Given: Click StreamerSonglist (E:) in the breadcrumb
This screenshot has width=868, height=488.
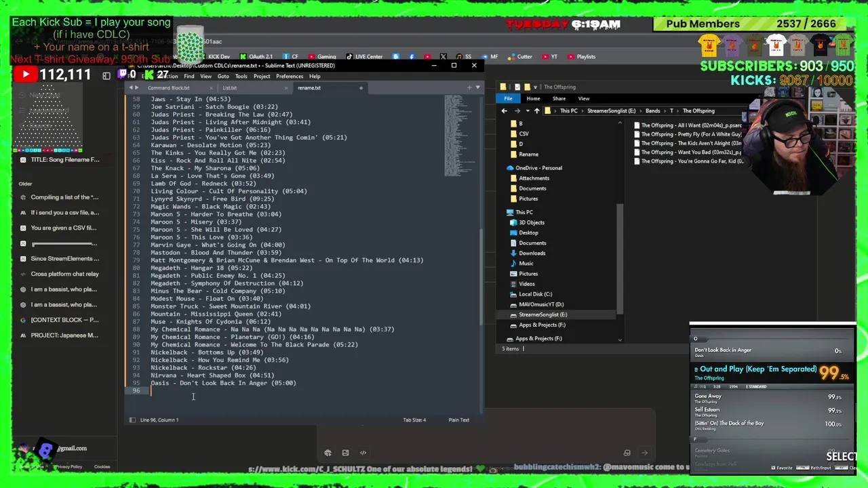Looking at the screenshot, I should (612, 110).
